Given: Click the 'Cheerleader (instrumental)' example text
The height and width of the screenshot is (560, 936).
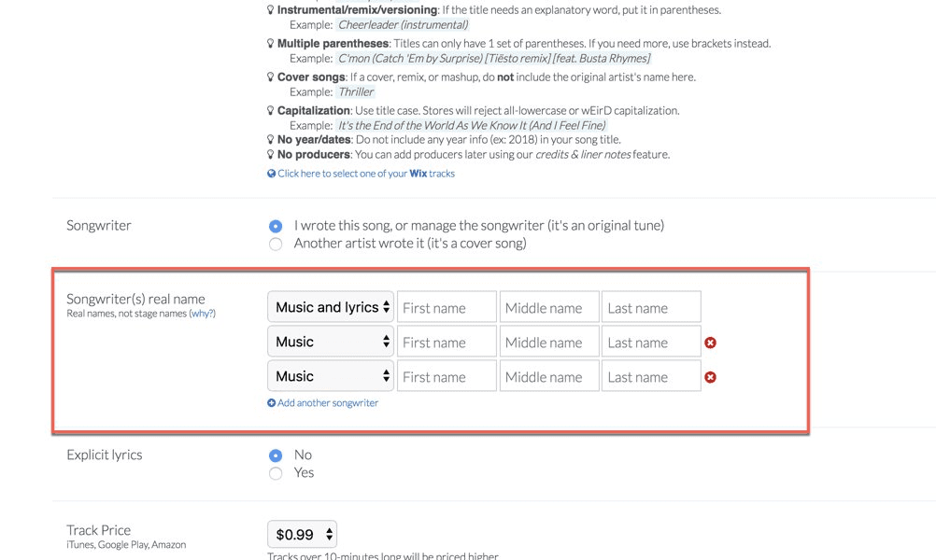Looking at the screenshot, I should click(x=403, y=25).
